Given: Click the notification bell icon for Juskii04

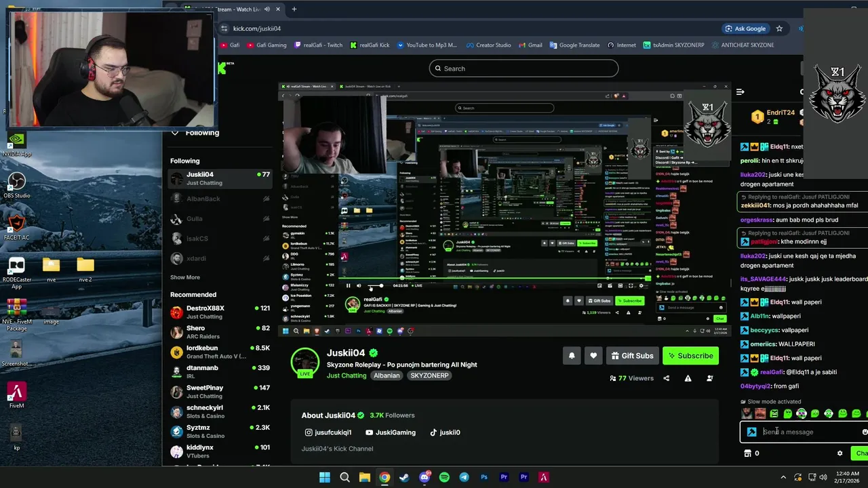Looking at the screenshot, I should point(572,356).
